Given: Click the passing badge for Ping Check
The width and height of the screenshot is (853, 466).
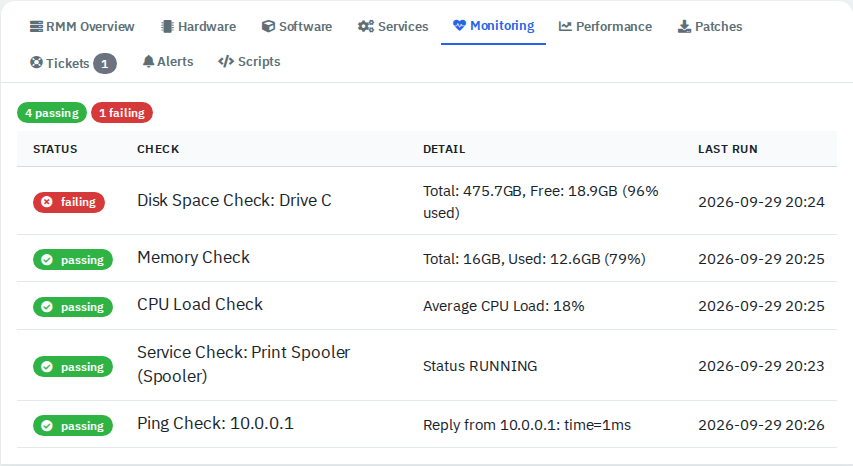Looking at the screenshot, I should pos(73,425).
